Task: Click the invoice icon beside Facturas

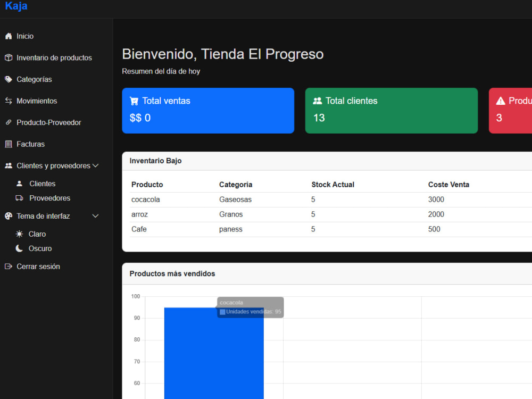Action: tap(9, 144)
